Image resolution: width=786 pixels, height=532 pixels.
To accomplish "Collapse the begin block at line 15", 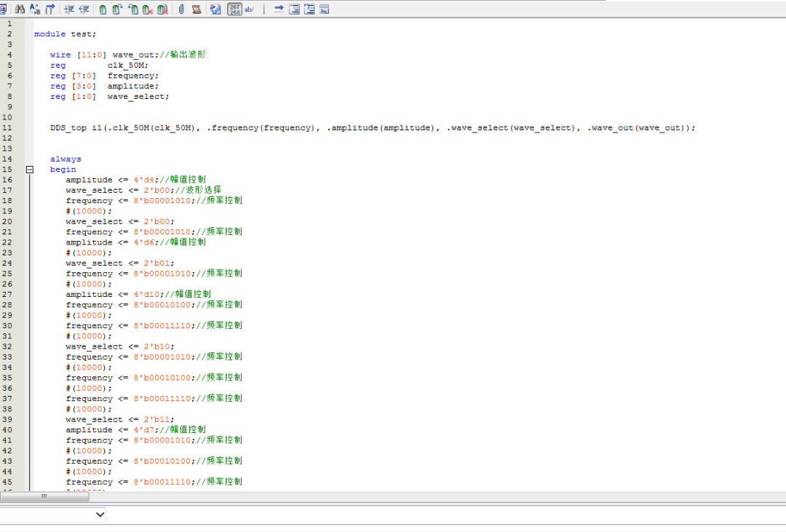I will (30, 170).
